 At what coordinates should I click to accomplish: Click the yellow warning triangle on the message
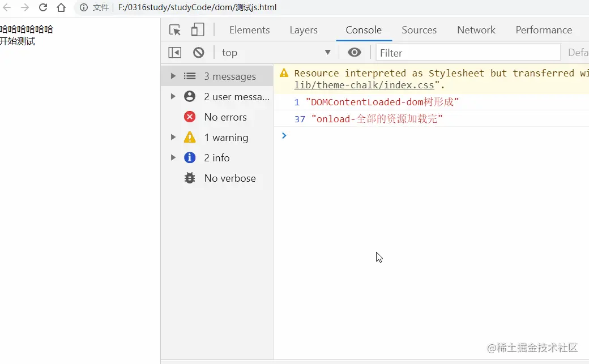coord(284,72)
